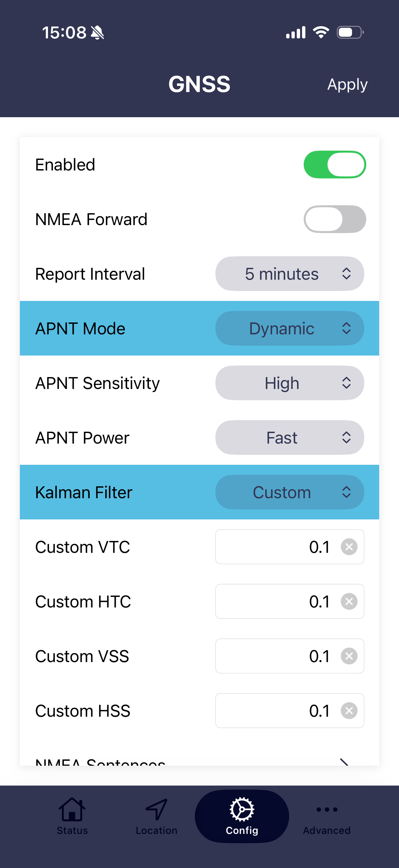Image resolution: width=399 pixels, height=868 pixels.
Task: Disable the GNSS Enabled switch
Action: [335, 165]
